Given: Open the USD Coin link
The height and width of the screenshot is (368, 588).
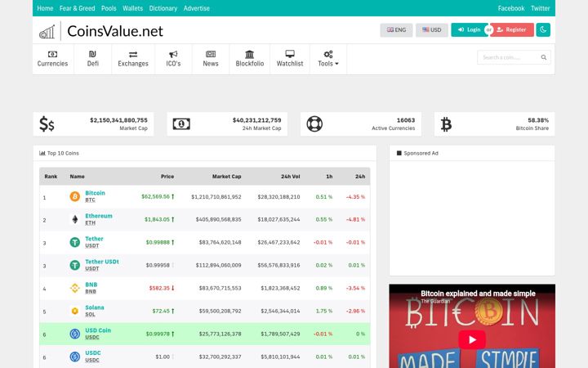Looking at the screenshot, I should 98,330.
